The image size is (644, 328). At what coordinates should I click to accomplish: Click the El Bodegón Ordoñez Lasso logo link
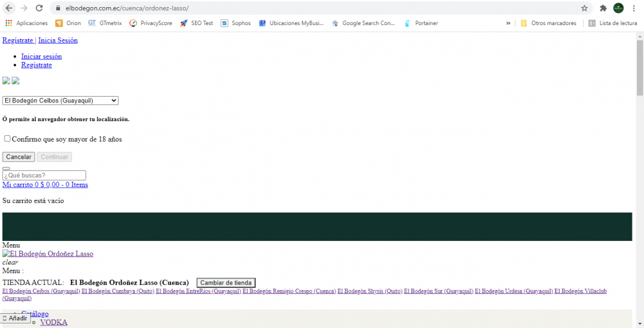pos(48,254)
